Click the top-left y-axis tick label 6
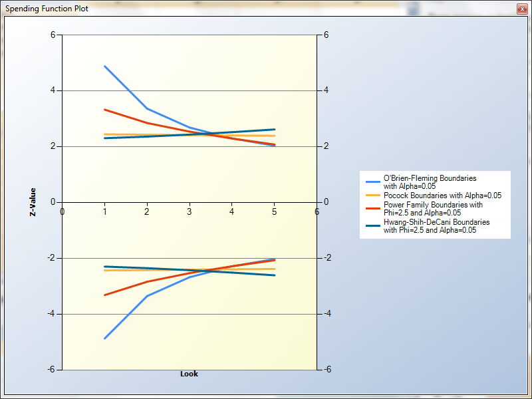The width and height of the screenshot is (532, 399). (53, 35)
